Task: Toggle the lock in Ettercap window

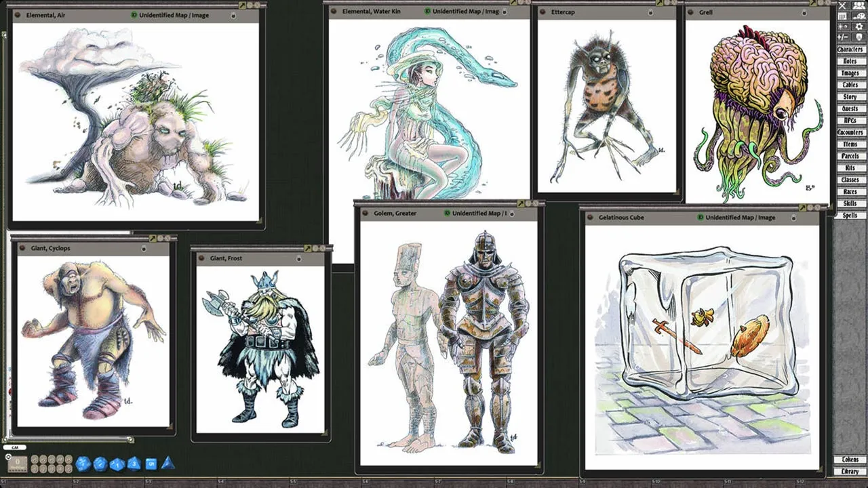Action: 651,12
